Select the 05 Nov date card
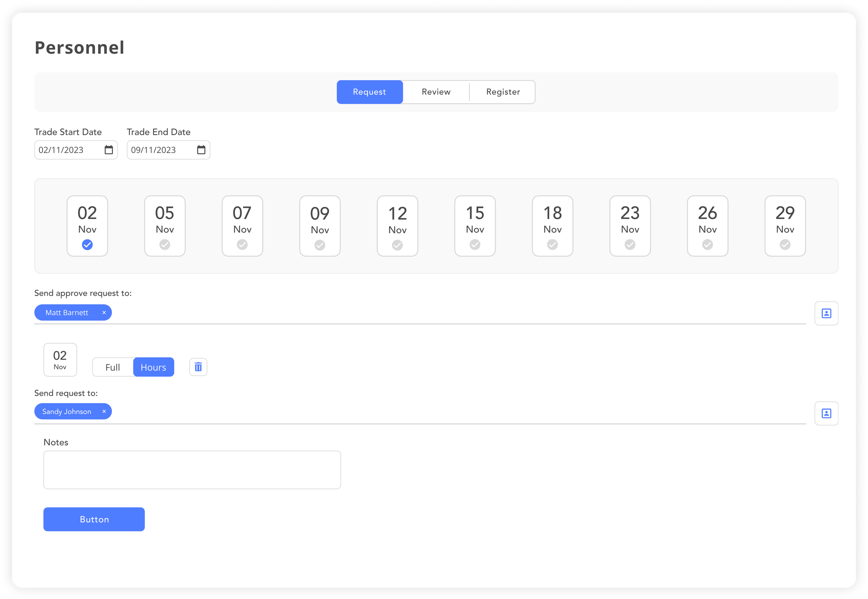The width and height of the screenshot is (868, 599). tap(165, 226)
